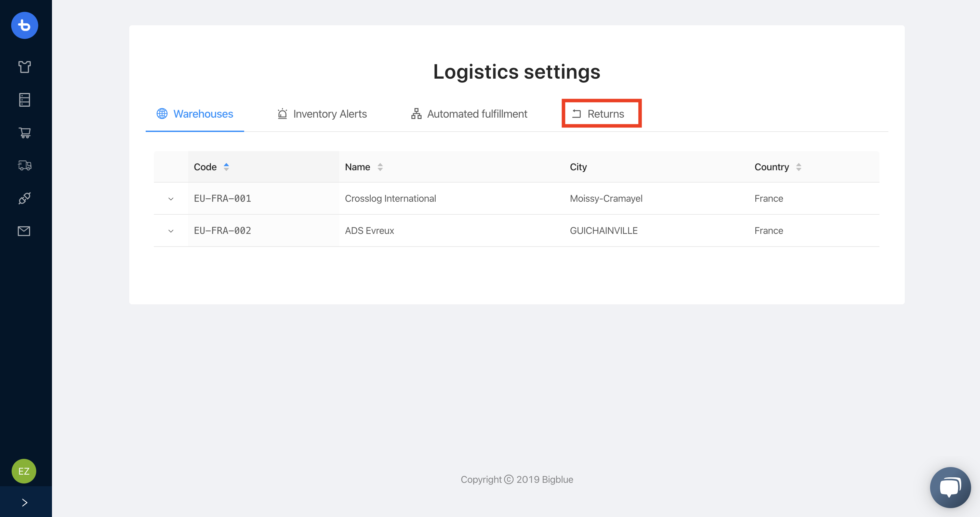980x517 pixels.
Task: Expand the EU-FRA-001 warehouse row
Action: coord(171,199)
